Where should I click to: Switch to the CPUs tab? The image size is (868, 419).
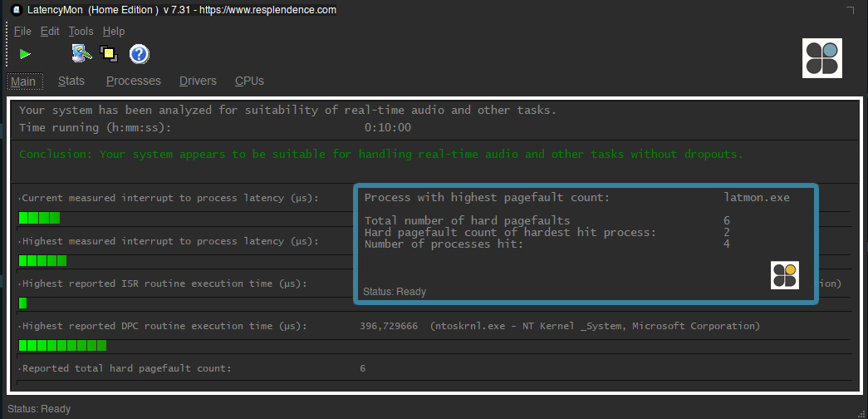click(x=249, y=81)
